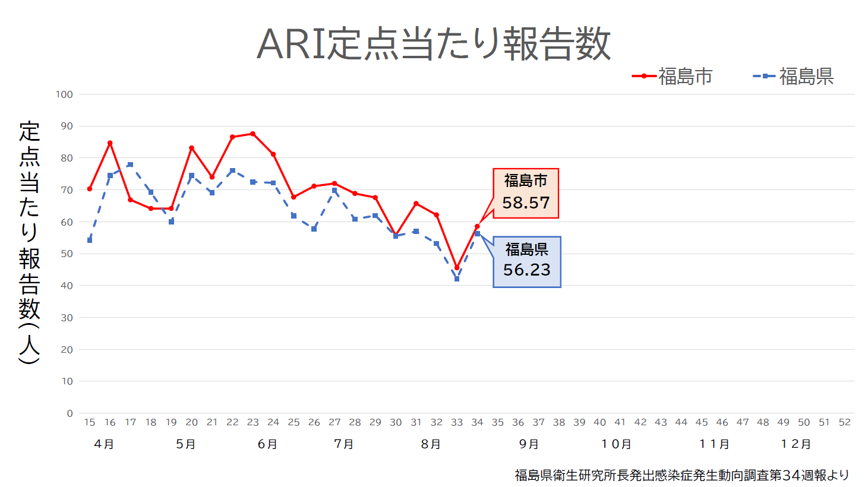The image size is (868, 487).
Task: Click week 30 on the x-axis
Action: pos(396,422)
